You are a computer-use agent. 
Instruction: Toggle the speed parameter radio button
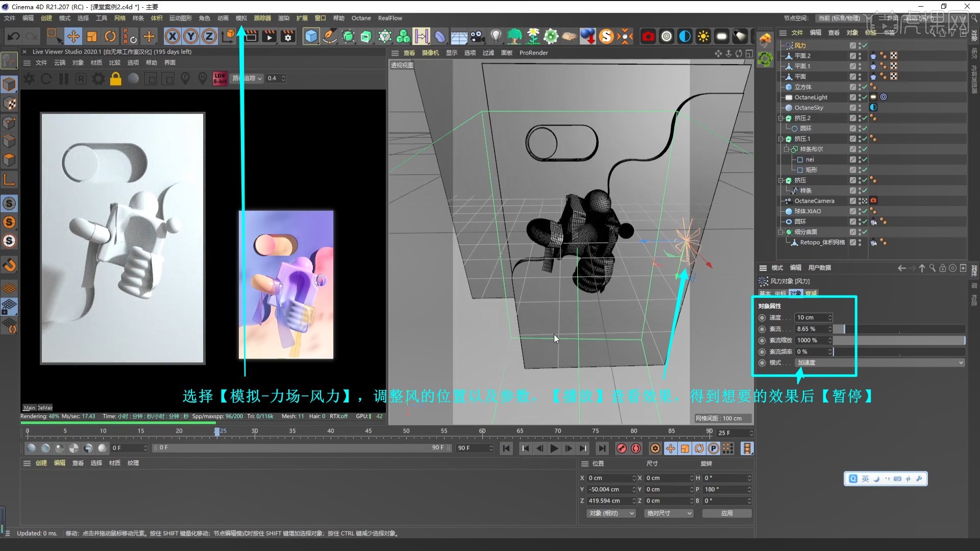[x=763, y=317]
